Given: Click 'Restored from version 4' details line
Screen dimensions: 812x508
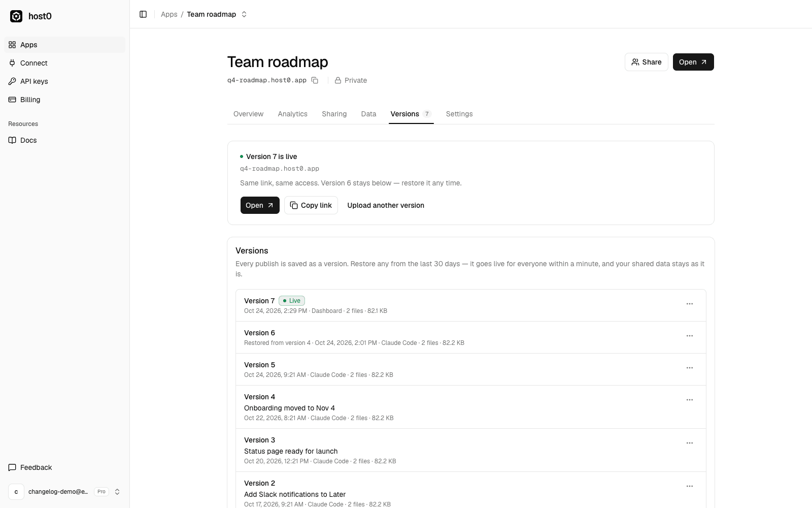Looking at the screenshot, I should pos(354,343).
